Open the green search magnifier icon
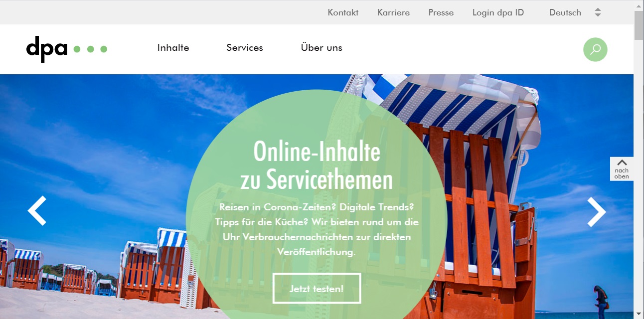The height and width of the screenshot is (319, 644). [595, 49]
